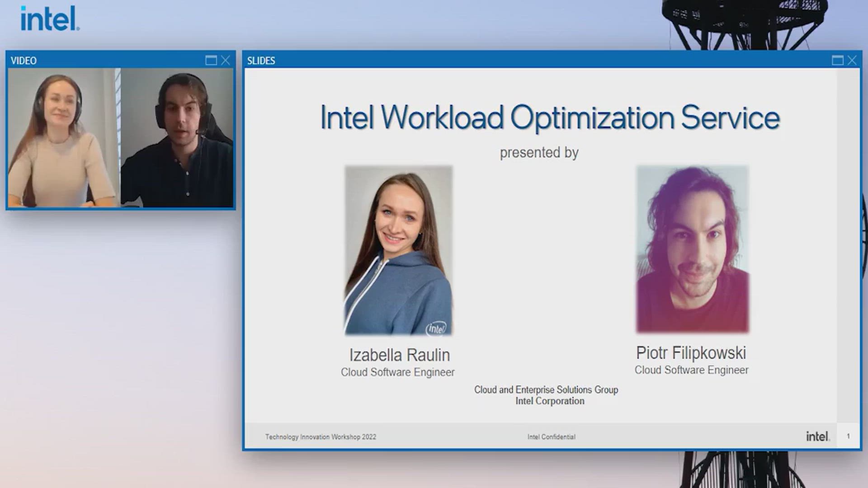Close the SLIDES panel
The height and width of the screenshot is (488, 868).
[852, 60]
